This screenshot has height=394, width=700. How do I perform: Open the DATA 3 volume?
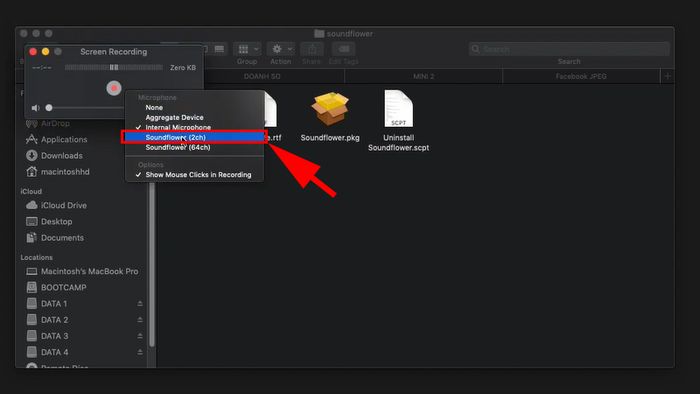click(54, 336)
